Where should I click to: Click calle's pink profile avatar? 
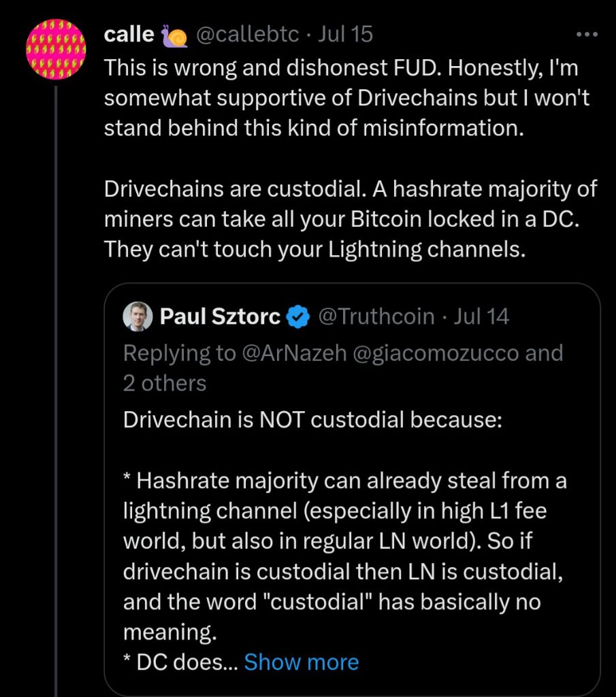[x=55, y=49]
